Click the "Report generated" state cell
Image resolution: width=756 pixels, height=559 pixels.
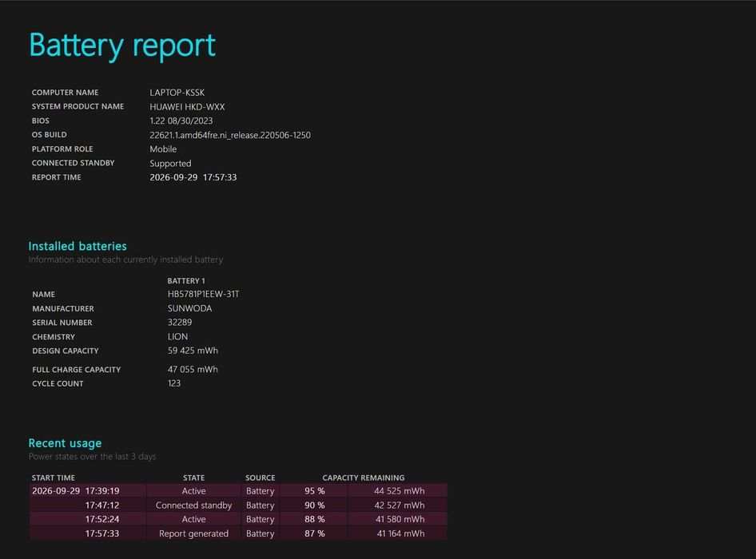pyautogui.click(x=194, y=534)
